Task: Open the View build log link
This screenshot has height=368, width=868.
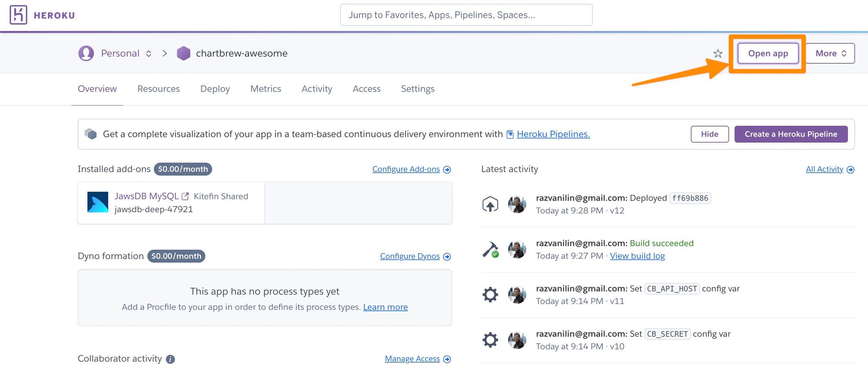Action: tap(637, 256)
